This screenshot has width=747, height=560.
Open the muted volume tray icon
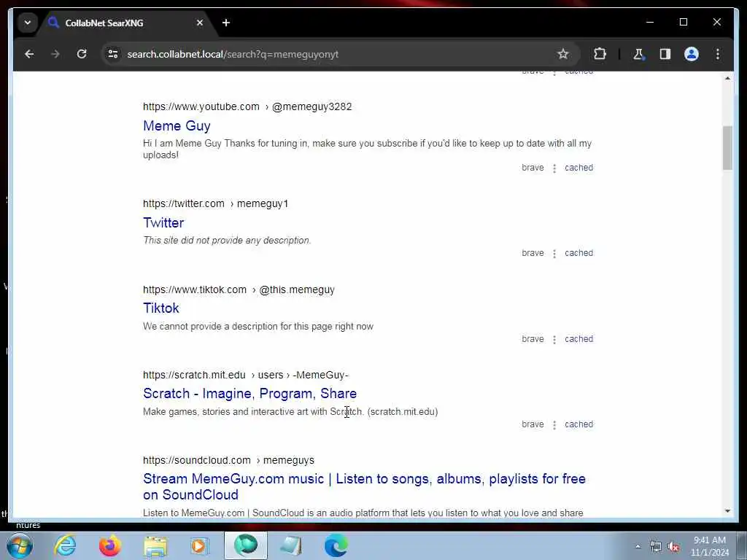(x=673, y=547)
